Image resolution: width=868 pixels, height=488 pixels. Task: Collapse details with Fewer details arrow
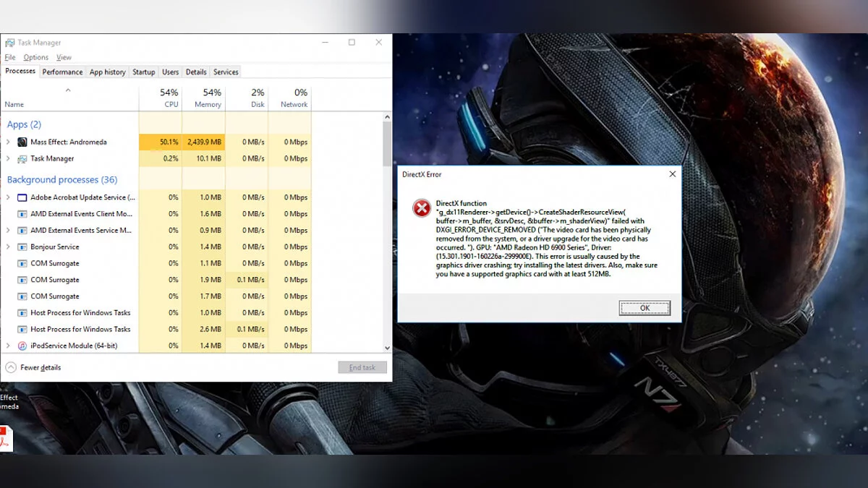click(11, 367)
